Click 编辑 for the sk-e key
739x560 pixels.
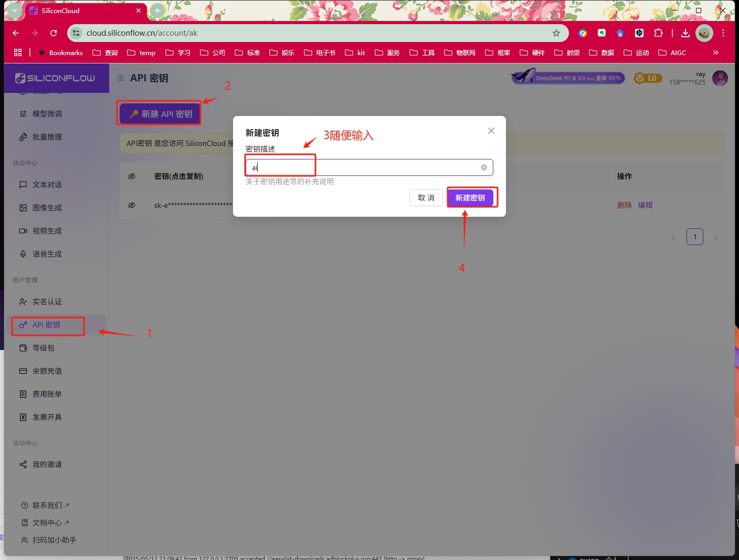click(x=646, y=205)
